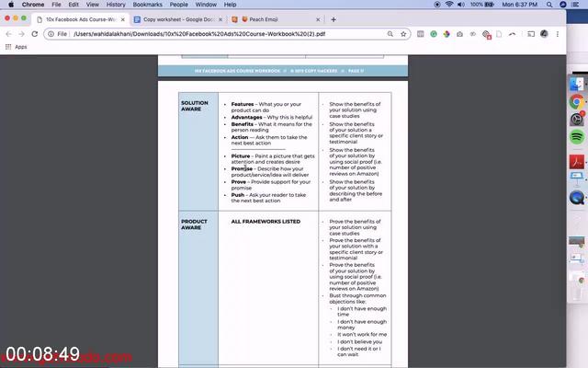Image resolution: width=588 pixels, height=368 pixels.
Task: Open the Wi-Fi status menu
Action: pos(449,5)
